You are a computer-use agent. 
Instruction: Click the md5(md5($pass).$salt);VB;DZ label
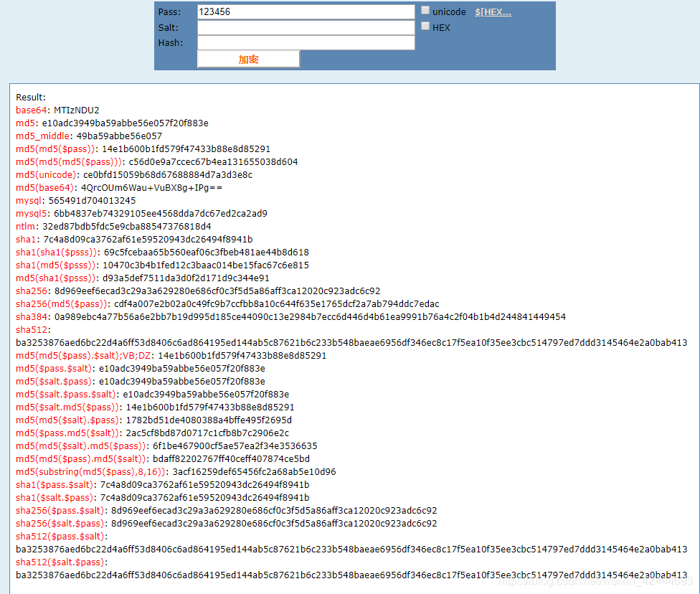pos(84,357)
